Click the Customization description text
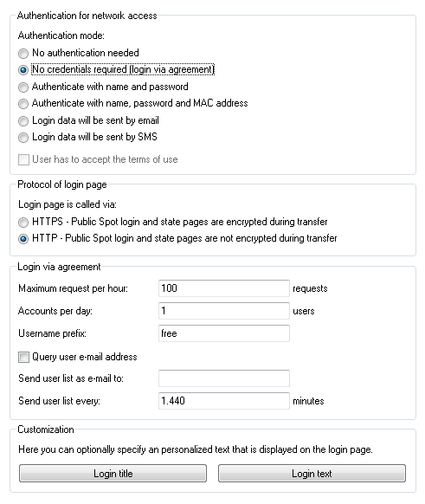This screenshot has height=504, width=425. coord(196,449)
